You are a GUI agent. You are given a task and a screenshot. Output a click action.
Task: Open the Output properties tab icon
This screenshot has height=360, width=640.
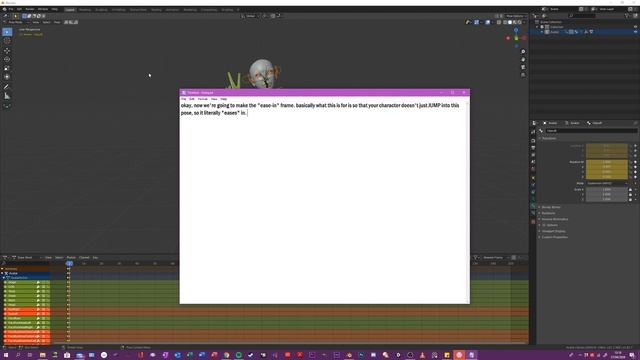coord(533,148)
